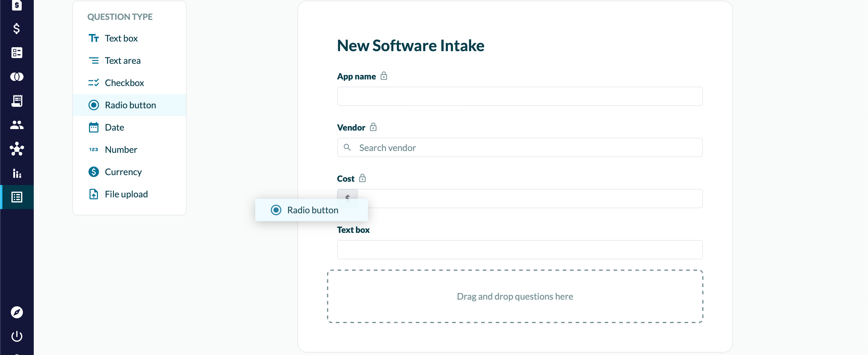Image resolution: width=868 pixels, height=355 pixels.
Task: Choose File upload question type
Action: (x=126, y=194)
